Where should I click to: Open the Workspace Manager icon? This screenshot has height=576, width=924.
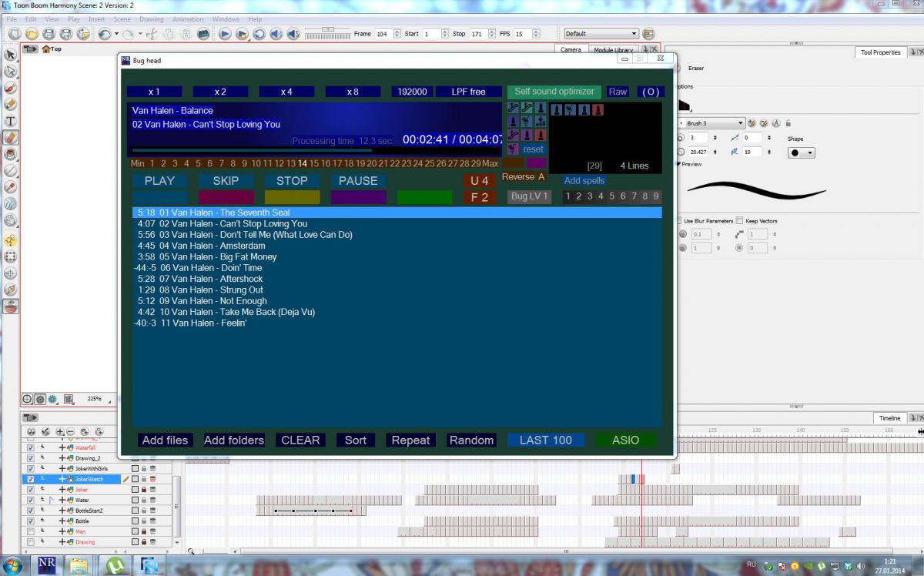[648, 34]
